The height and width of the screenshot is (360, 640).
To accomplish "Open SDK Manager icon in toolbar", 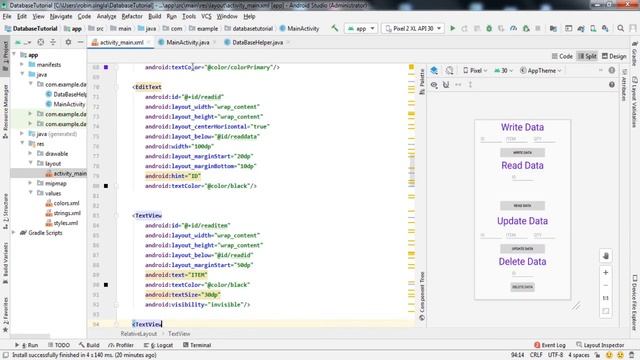I will pyautogui.click(x=605, y=28).
